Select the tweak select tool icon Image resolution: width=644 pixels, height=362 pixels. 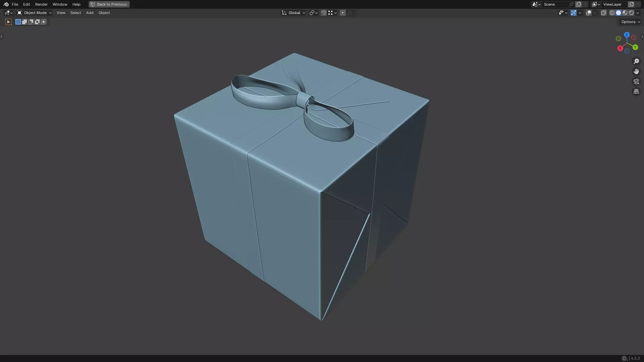(x=8, y=22)
